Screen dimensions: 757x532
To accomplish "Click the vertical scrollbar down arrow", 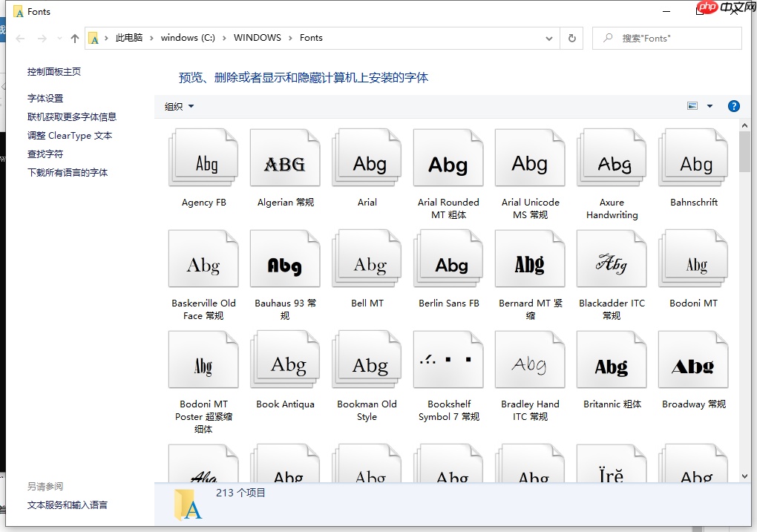I will [744, 476].
